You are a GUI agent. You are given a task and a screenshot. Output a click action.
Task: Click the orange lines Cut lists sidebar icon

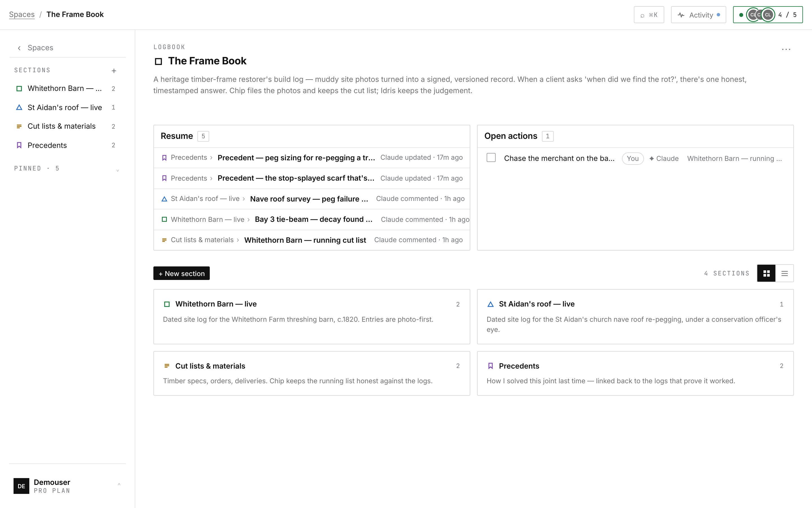[x=19, y=126]
